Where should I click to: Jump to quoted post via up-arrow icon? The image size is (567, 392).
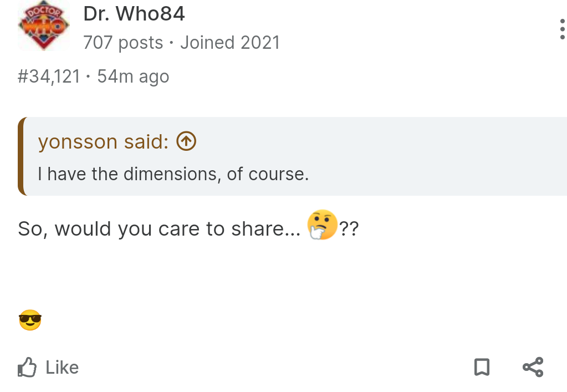coord(186,141)
